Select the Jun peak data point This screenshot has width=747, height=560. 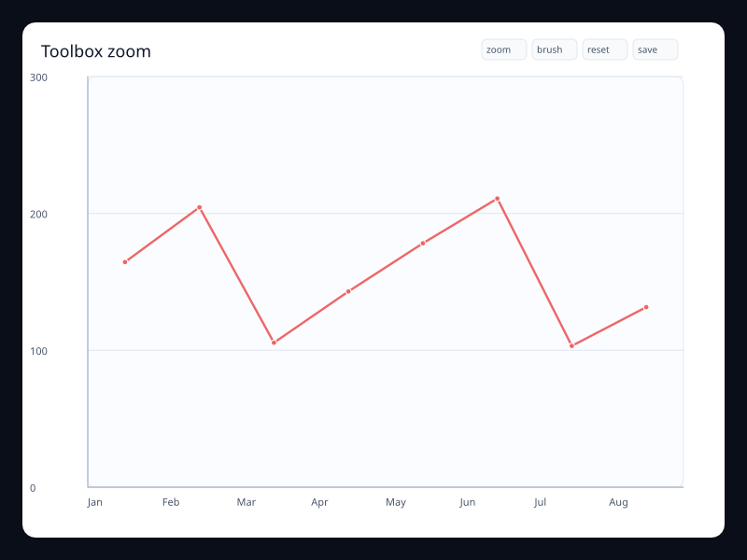coord(498,199)
